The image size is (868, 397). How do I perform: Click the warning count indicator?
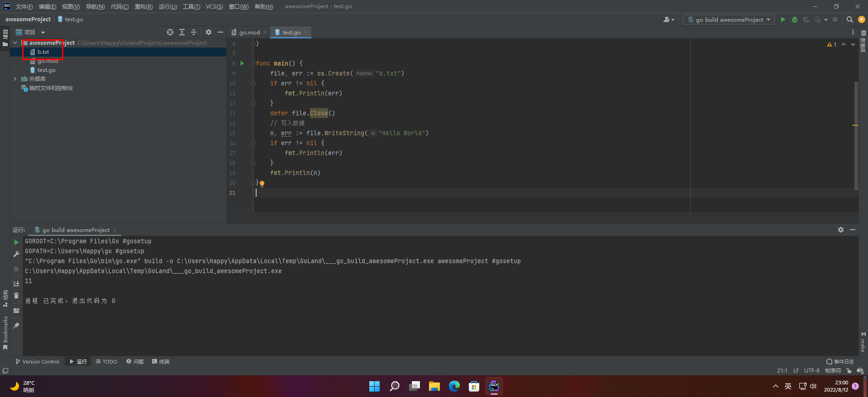[x=832, y=44]
